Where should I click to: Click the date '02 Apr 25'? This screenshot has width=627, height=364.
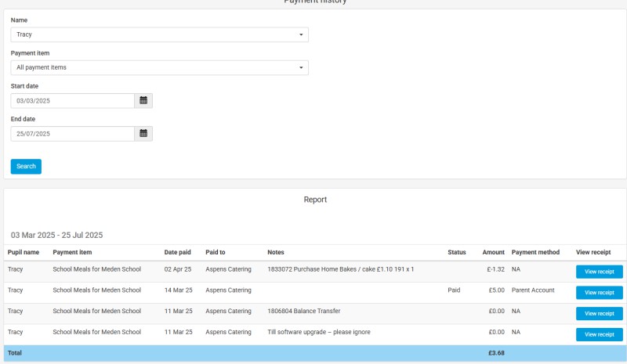(178, 269)
